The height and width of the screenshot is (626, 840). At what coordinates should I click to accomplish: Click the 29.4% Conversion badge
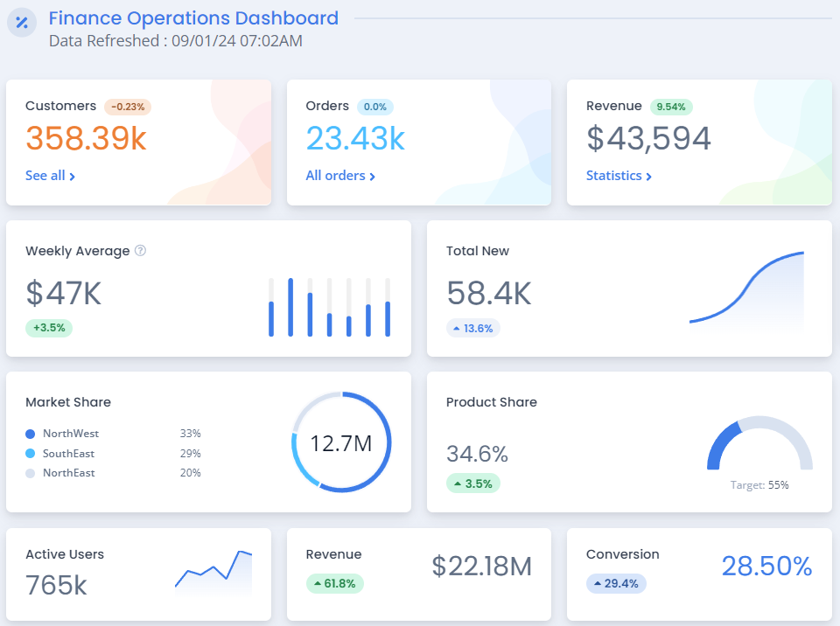tap(616, 583)
